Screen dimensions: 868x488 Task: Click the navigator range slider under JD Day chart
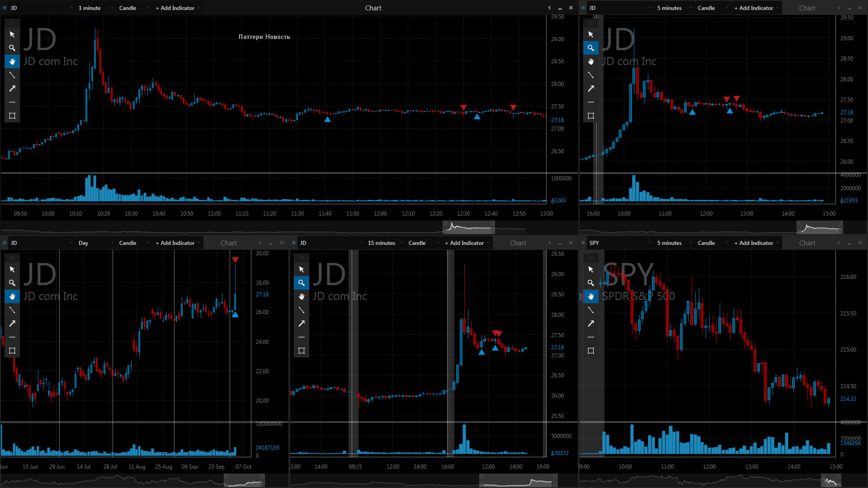[x=244, y=480]
